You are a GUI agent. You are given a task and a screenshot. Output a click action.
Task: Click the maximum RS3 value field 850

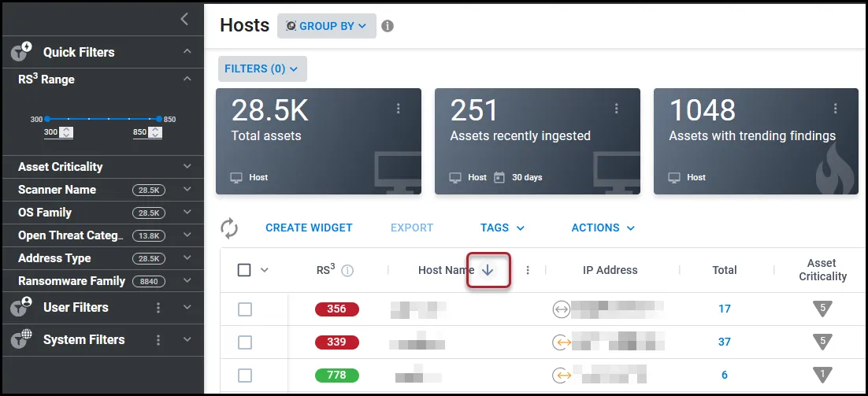point(141,133)
